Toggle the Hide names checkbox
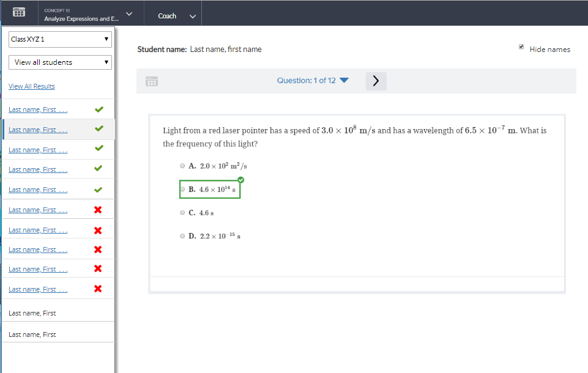This screenshot has width=588, height=373. (x=521, y=47)
